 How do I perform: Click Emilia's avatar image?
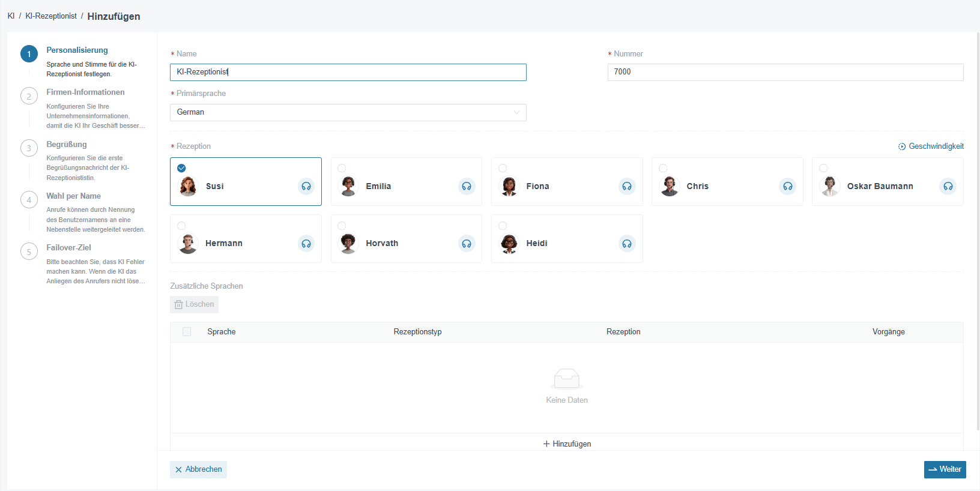pos(348,186)
